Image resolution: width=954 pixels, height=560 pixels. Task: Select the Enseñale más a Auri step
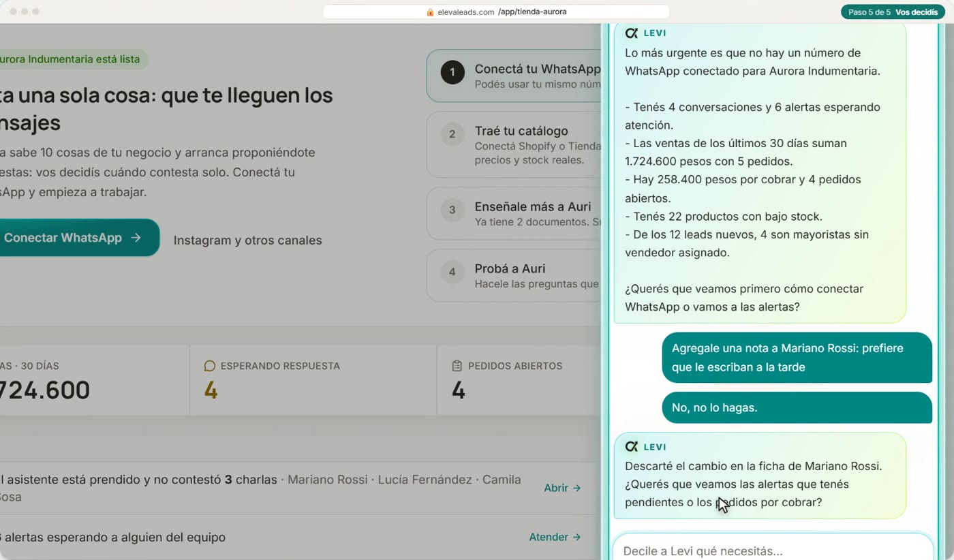[514, 213]
